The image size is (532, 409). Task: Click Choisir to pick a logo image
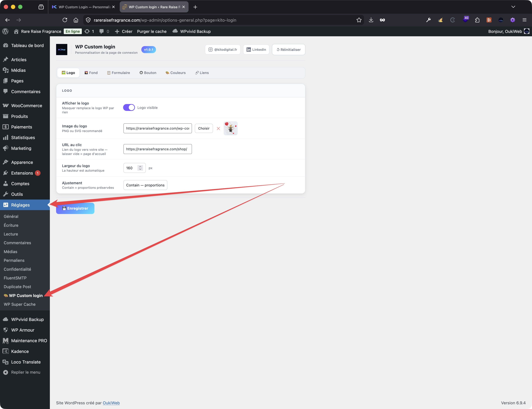tap(204, 128)
